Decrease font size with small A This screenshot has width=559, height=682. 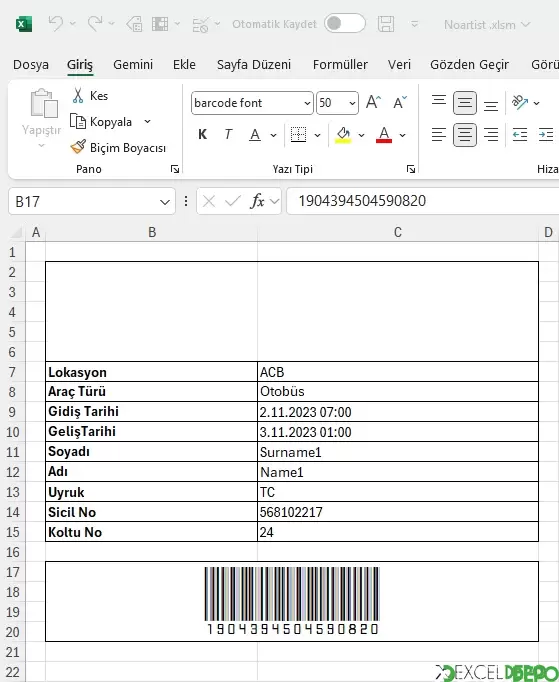(400, 103)
